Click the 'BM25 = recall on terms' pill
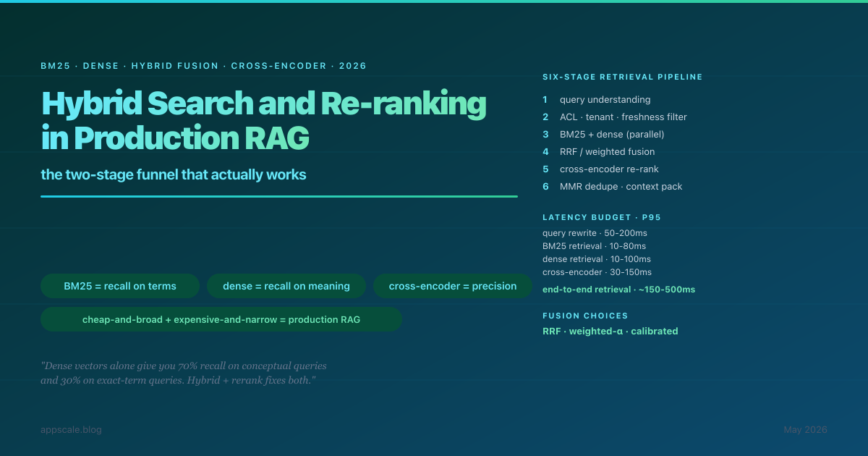Screen dimensions: 868x456 120,286
